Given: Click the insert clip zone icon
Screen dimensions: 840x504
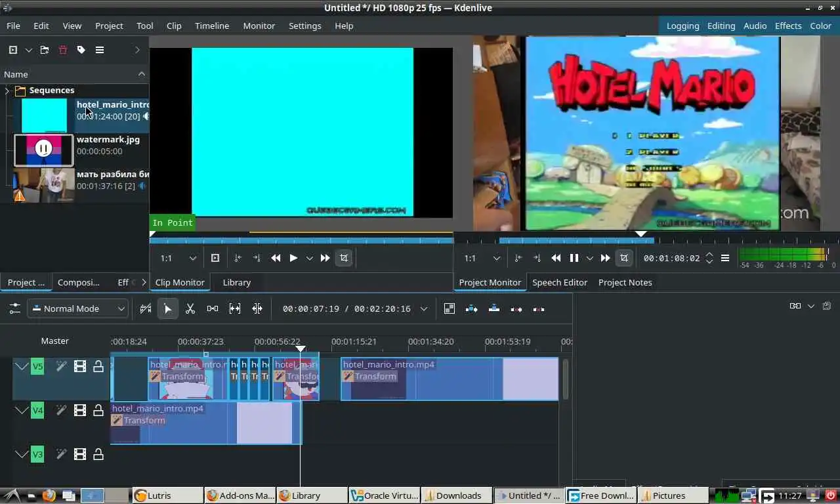Looking at the screenshot, I should tap(471, 308).
